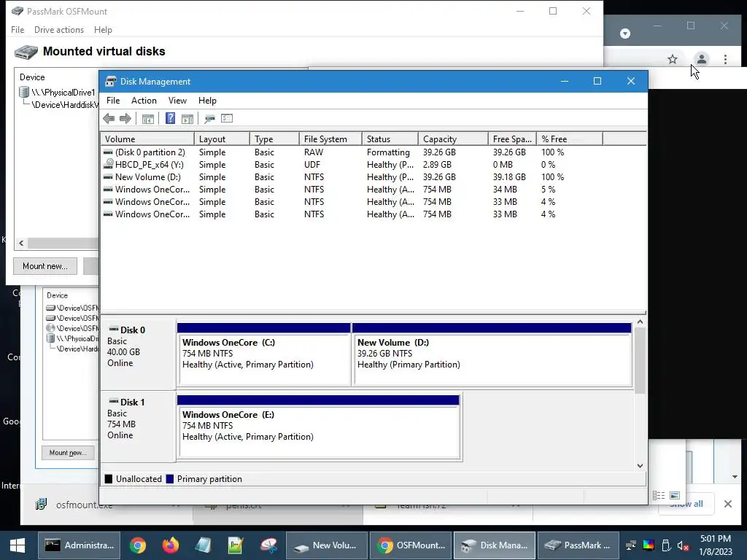Open the Snipping Tool taskbar icon

click(268, 545)
